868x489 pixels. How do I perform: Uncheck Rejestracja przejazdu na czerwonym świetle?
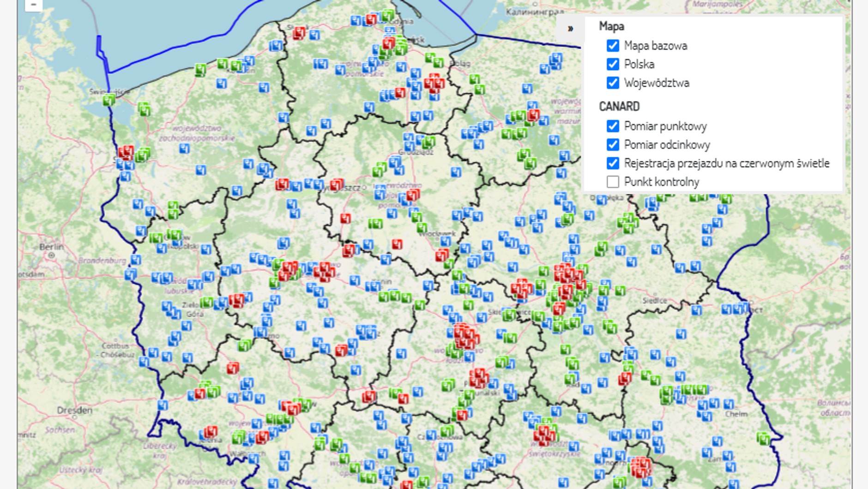click(x=613, y=163)
